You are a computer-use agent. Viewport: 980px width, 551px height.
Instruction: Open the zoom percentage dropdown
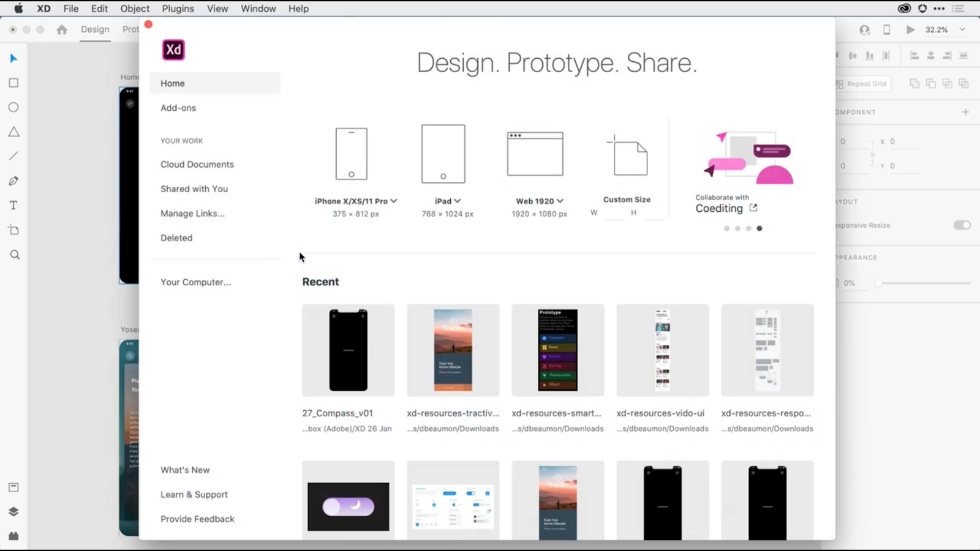pyautogui.click(x=962, y=29)
